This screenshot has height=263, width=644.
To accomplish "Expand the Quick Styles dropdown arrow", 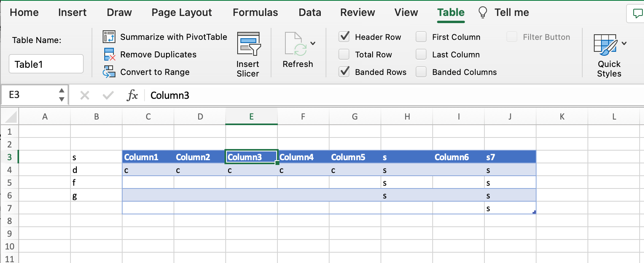I will click(x=624, y=43).
